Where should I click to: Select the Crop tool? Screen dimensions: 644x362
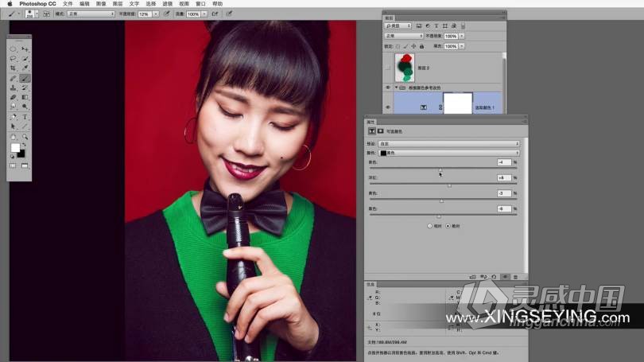pyautogui.click(x=14, y=68)
